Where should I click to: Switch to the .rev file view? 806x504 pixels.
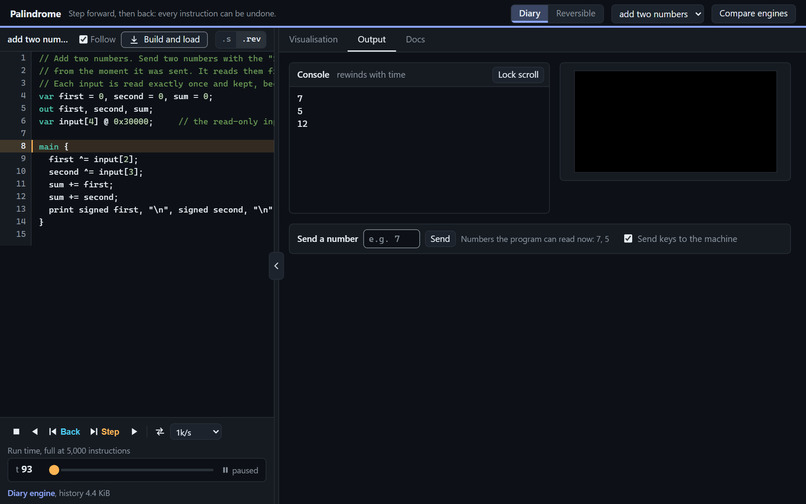coord(251,39)
